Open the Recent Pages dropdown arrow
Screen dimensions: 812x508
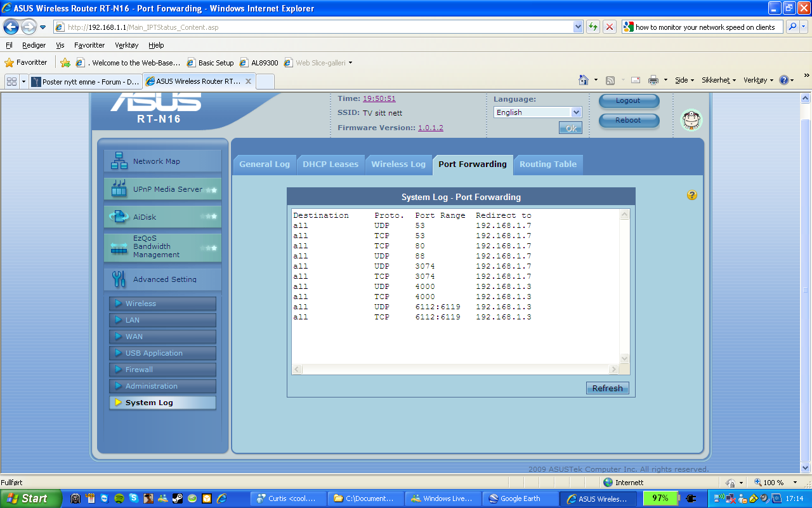click(43, 27)
